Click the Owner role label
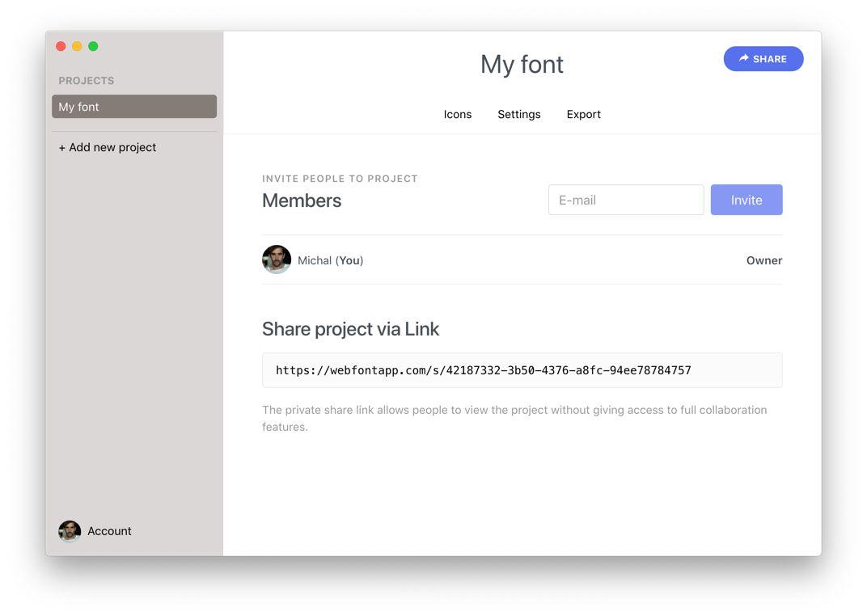867x616 pixels. point(763,260)
